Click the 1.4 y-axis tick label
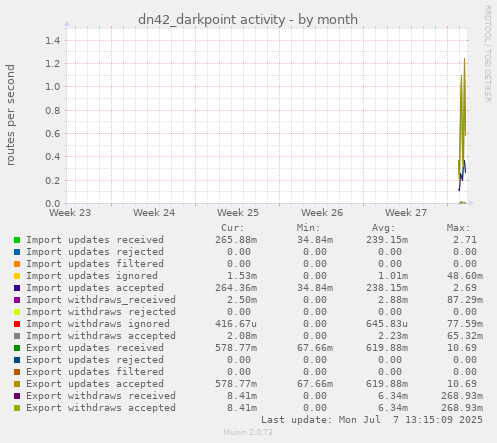This screenshot has height=443, width=497. coord(53,41)
